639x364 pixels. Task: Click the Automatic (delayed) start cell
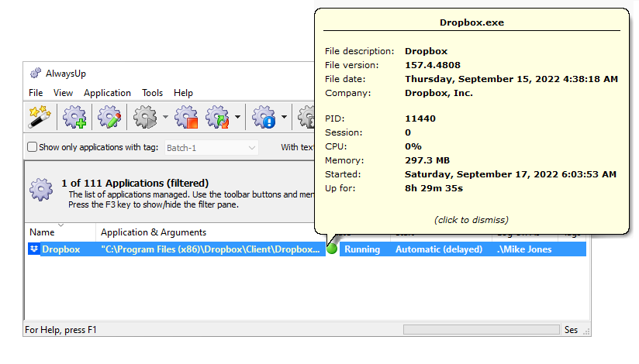tap(438, 249)
